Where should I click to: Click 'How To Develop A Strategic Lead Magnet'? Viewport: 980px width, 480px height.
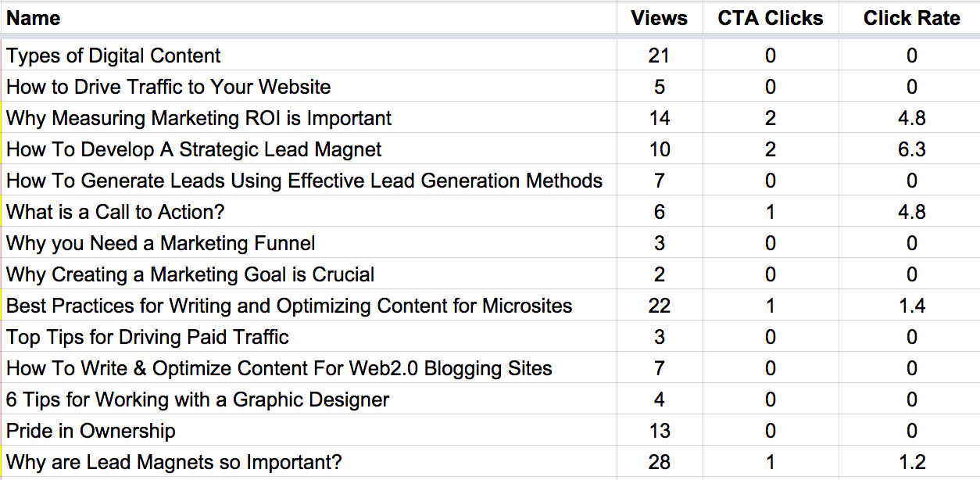pos(309,149)
